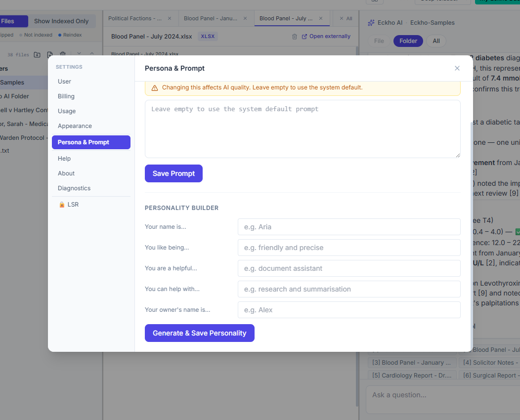
Task: Click the 'Your name is...' input field
Action: tap(349, 227)
